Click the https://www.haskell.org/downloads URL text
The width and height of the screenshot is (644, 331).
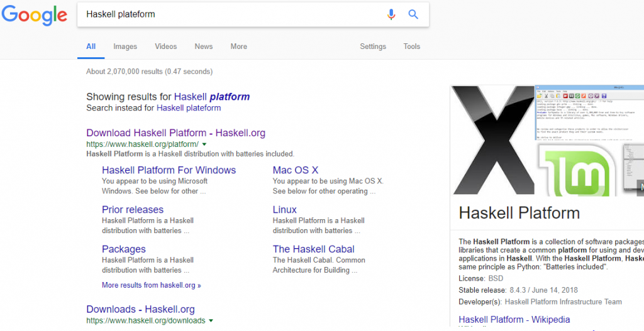coord(146,321)
